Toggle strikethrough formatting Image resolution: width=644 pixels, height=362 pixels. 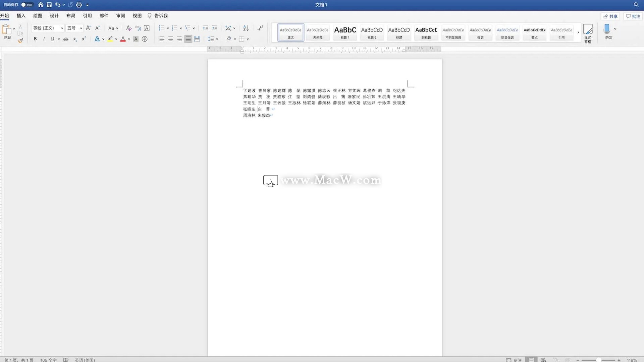[x=66, y=39]
